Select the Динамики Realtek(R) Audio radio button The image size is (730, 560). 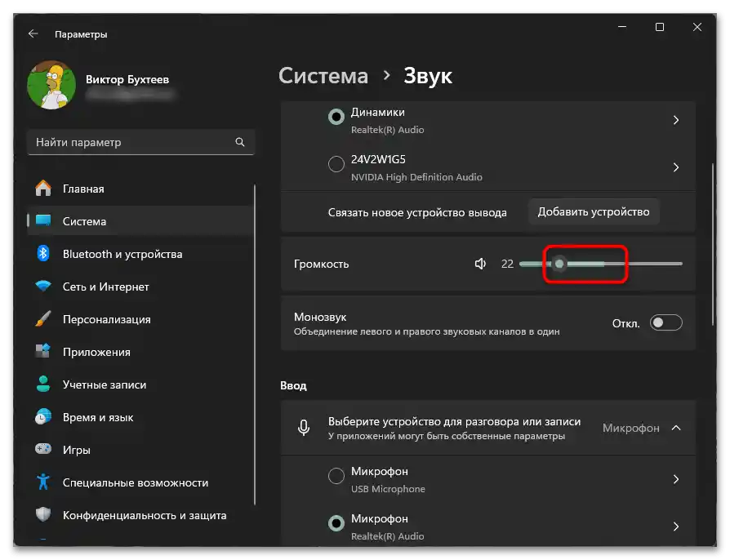point(336,117)
